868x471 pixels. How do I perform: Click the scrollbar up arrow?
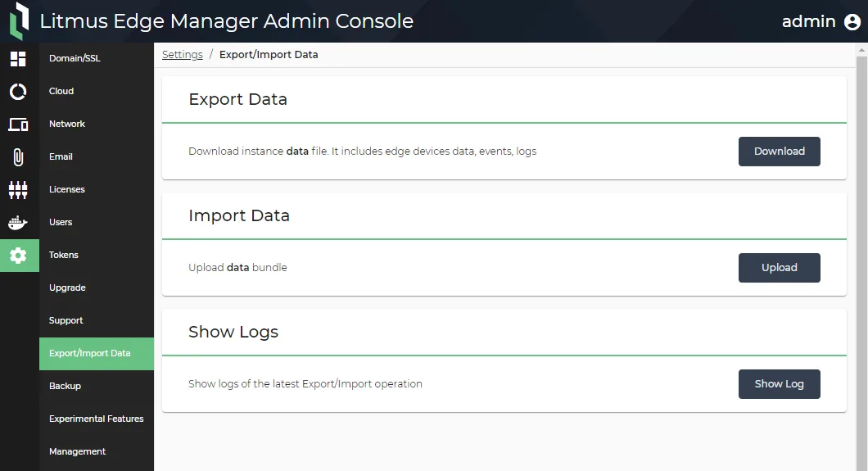[x=861, y=50]
